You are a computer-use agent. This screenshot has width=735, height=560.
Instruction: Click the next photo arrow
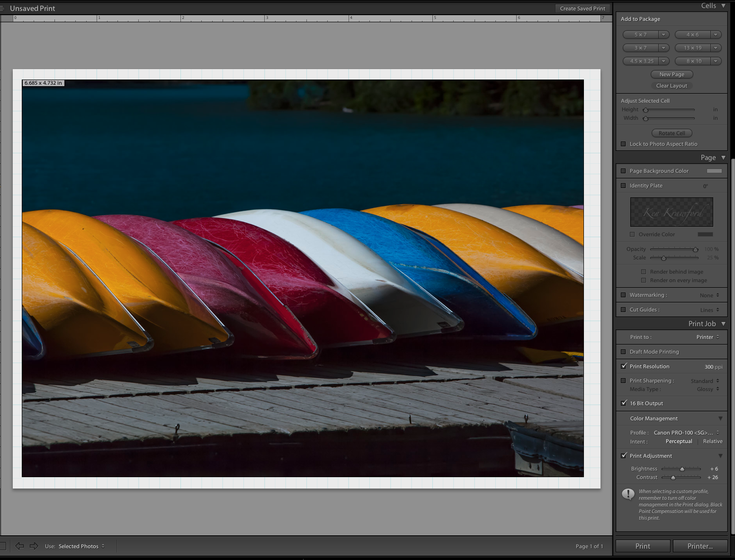tap(34, 546)
